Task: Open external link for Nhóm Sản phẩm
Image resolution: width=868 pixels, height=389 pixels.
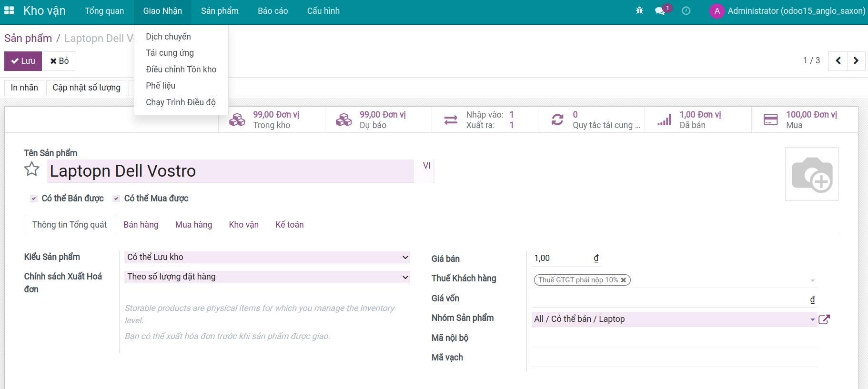Action: pyautogui.click(x=824, y=319)
